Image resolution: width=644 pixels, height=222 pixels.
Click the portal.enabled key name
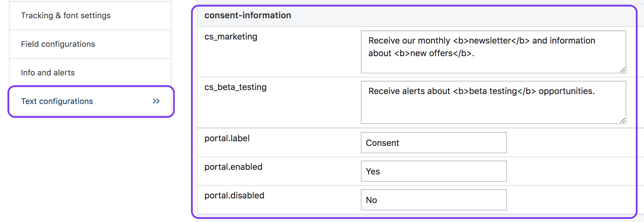click(233, 167)
